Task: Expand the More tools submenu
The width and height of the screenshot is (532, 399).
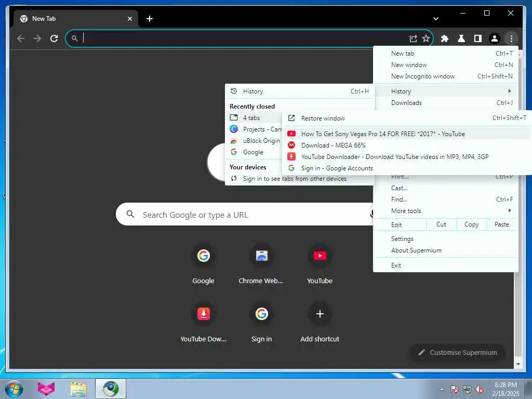Action: [x=445, y=211]
